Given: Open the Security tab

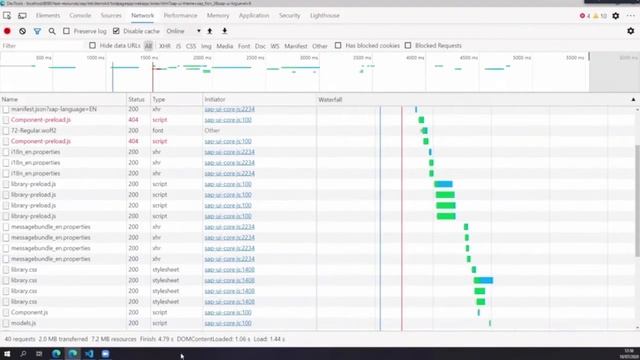Looking at the screenshot, I should [289, 16].
